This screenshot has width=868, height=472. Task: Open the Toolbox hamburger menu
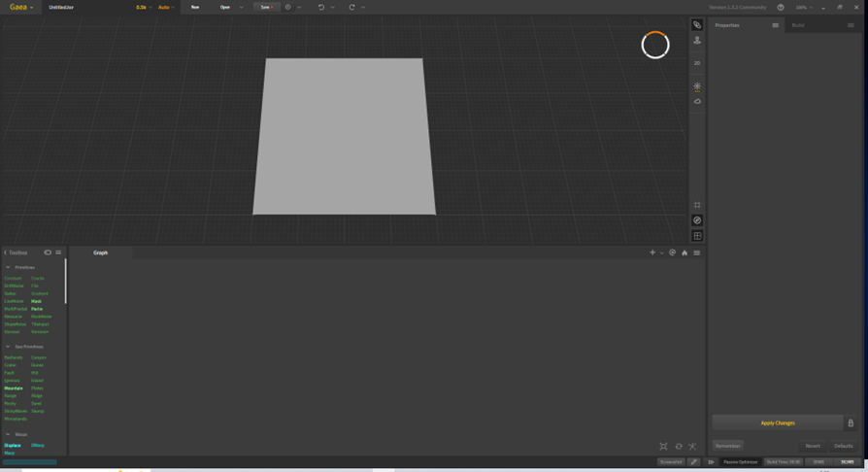coord(58,253)
